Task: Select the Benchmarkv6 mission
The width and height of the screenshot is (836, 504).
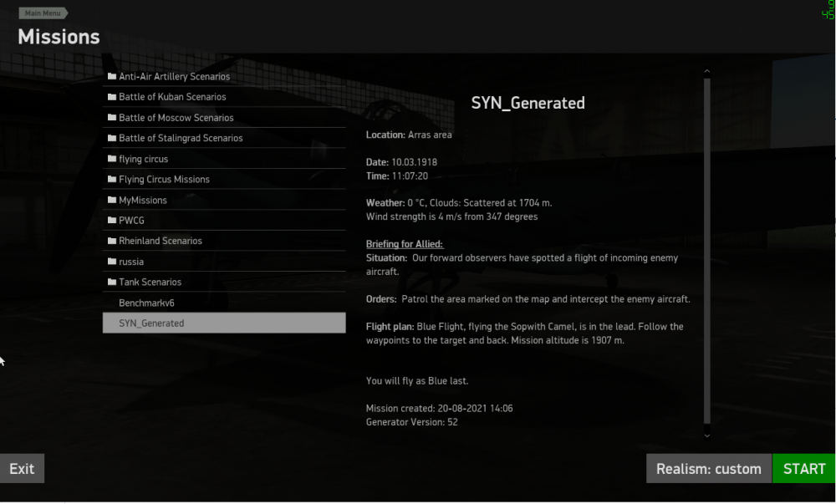Action: pyautogui.click(x=224, y=303)
